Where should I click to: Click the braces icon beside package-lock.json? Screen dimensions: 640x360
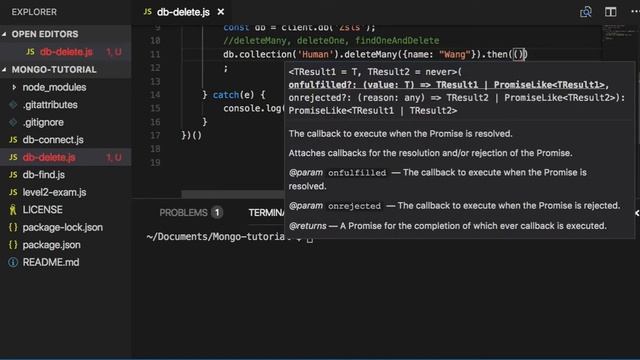tap(13, 227)
